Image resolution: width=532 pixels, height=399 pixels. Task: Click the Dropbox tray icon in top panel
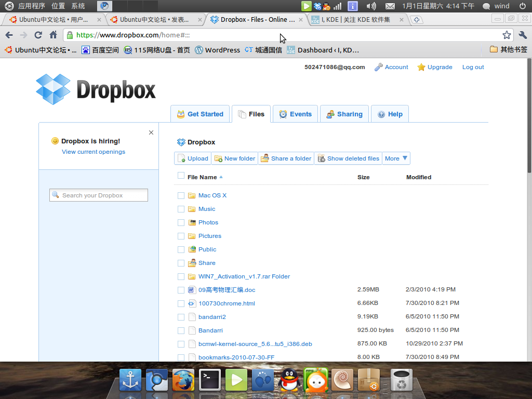click(x=317, y=6)
